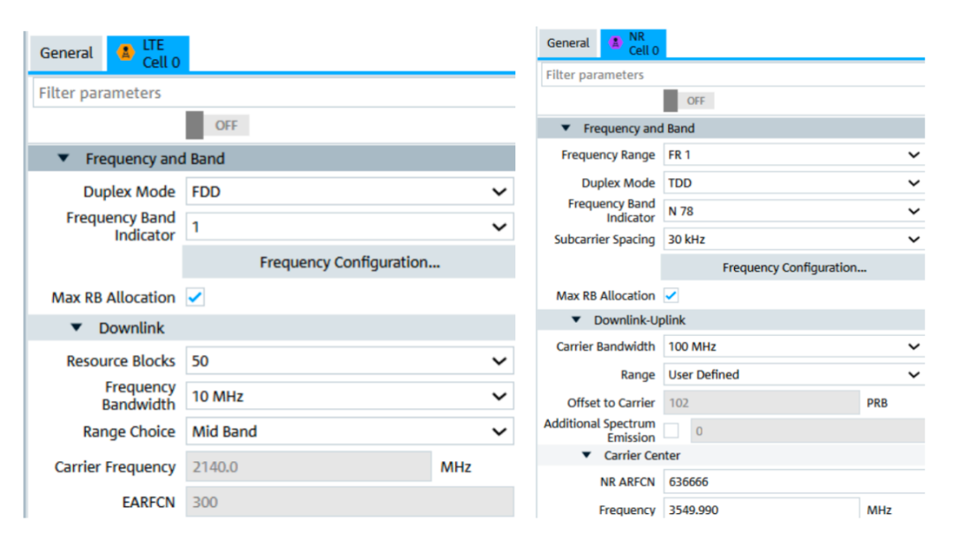Open the Subcarrier Spacing 30 kHz dropdown
953x560 pixels.
[x=794, y=239]
